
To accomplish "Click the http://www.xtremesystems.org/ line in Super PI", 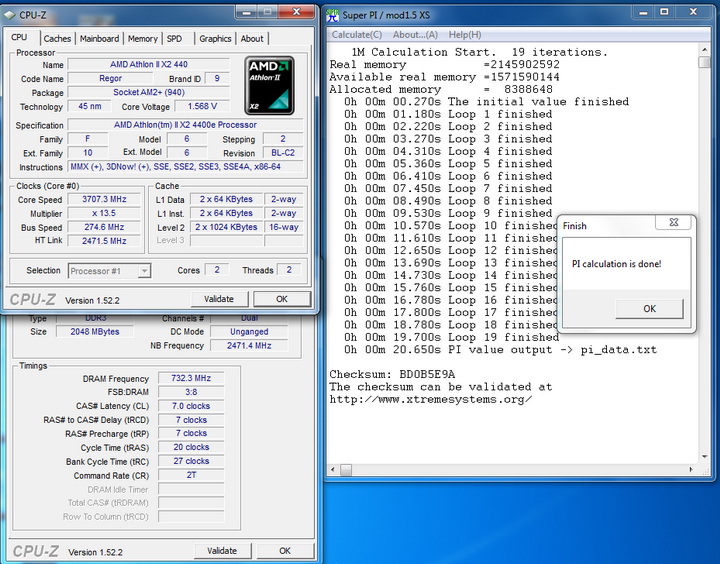I will [x=431, y=399].
